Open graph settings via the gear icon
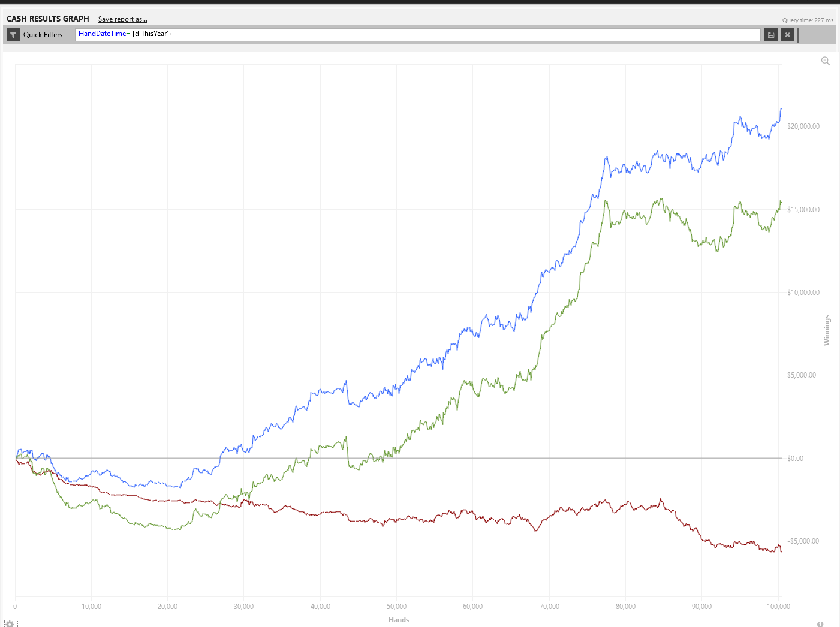This screenshot has height=627, width=840. (x=11, y=623)
